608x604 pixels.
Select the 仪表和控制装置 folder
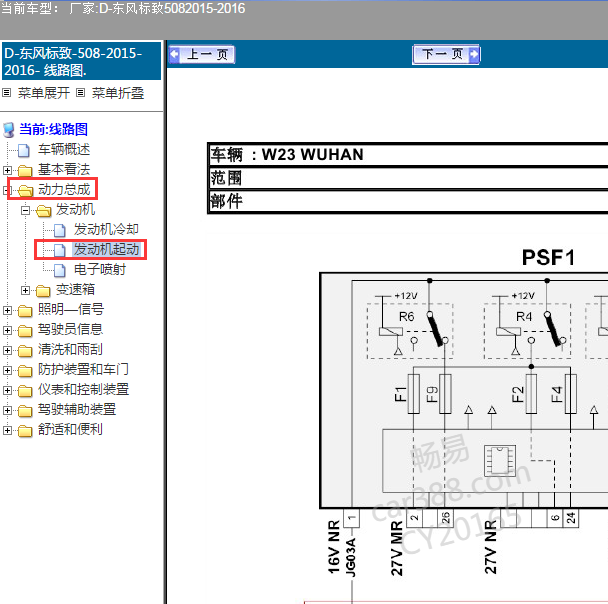[83, 390]
